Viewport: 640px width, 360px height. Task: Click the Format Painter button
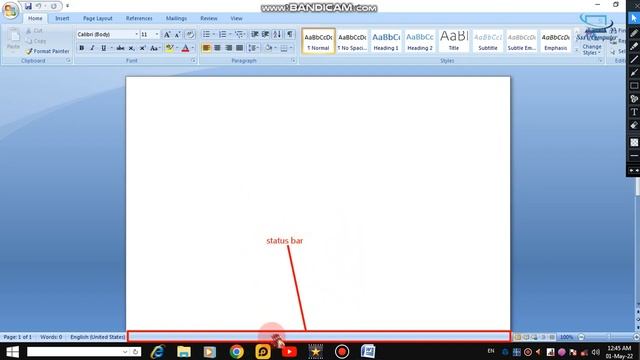(x=47, y=51)
